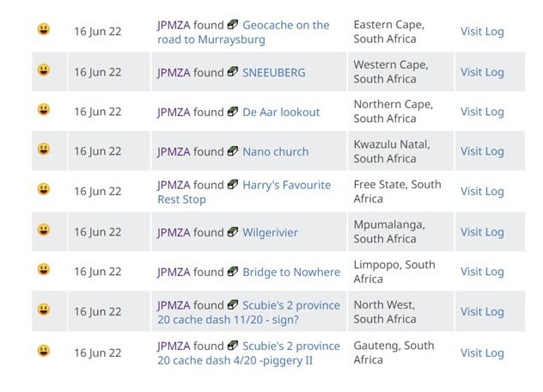This screenshot has height=392, width=543.
Task: Click the smiley icon on the Wilgerivier row
Action: (44, 230)
